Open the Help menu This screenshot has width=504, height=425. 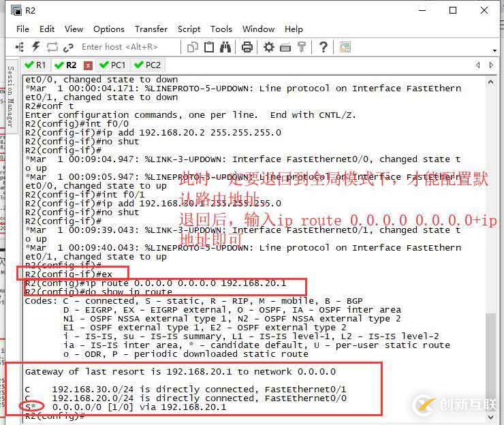294,29
